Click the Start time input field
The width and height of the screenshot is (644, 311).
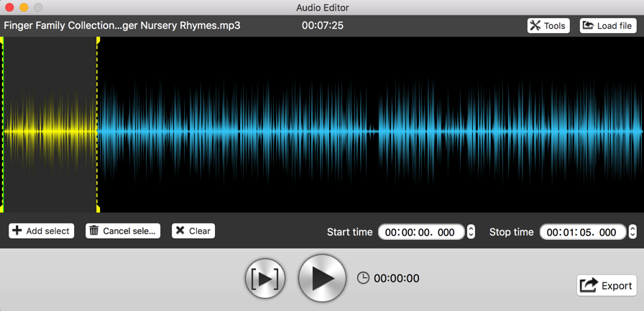tap(421, 232)
